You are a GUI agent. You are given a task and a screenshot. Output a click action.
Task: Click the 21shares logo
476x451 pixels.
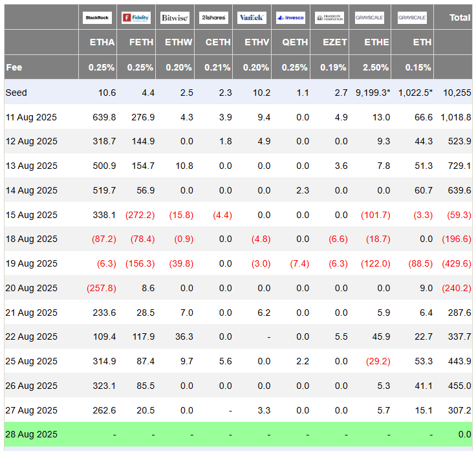213,17
